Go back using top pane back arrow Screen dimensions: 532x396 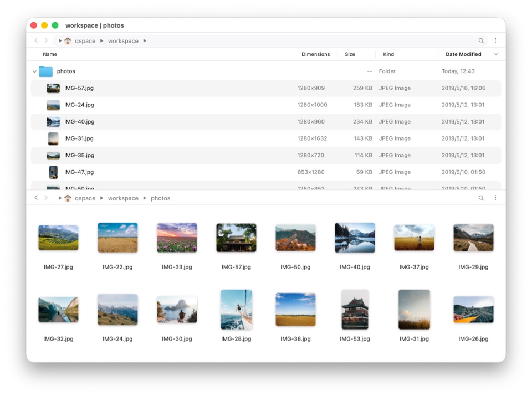tap(36, 40)
